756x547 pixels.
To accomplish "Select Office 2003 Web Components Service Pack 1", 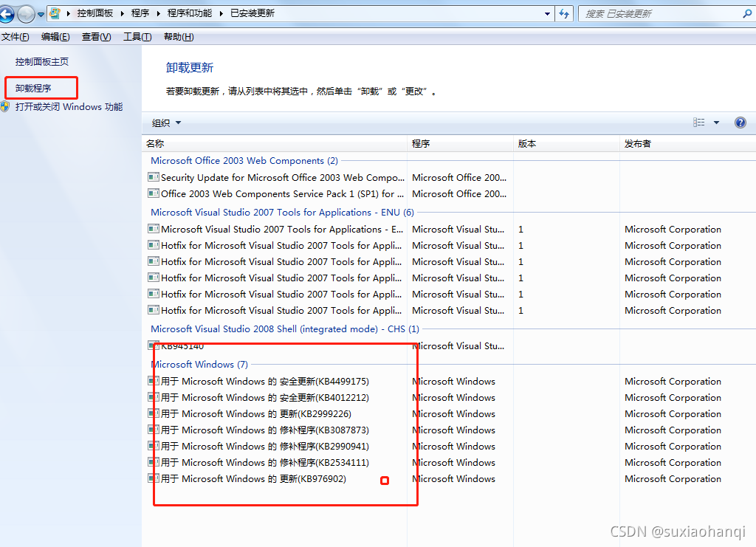I will coord(283,193).
